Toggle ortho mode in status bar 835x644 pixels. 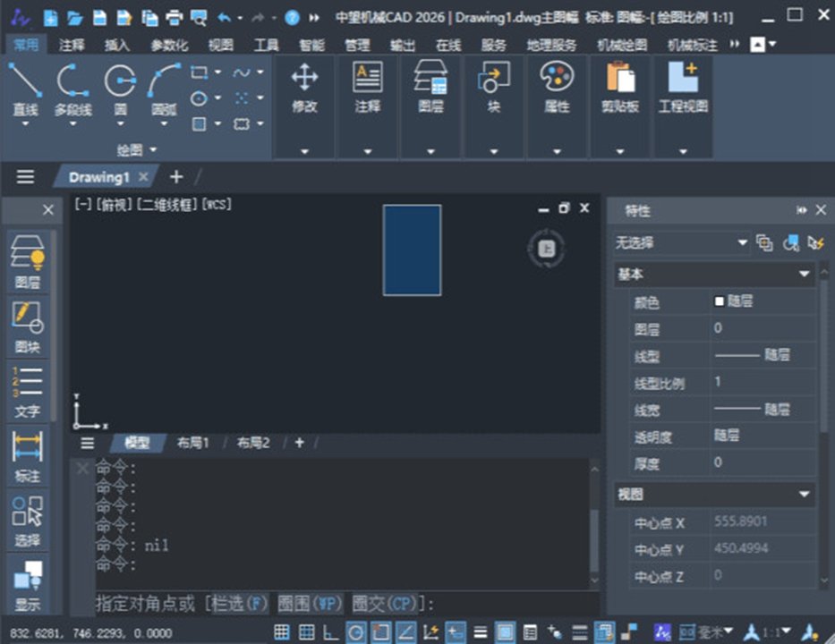[331, 632]
